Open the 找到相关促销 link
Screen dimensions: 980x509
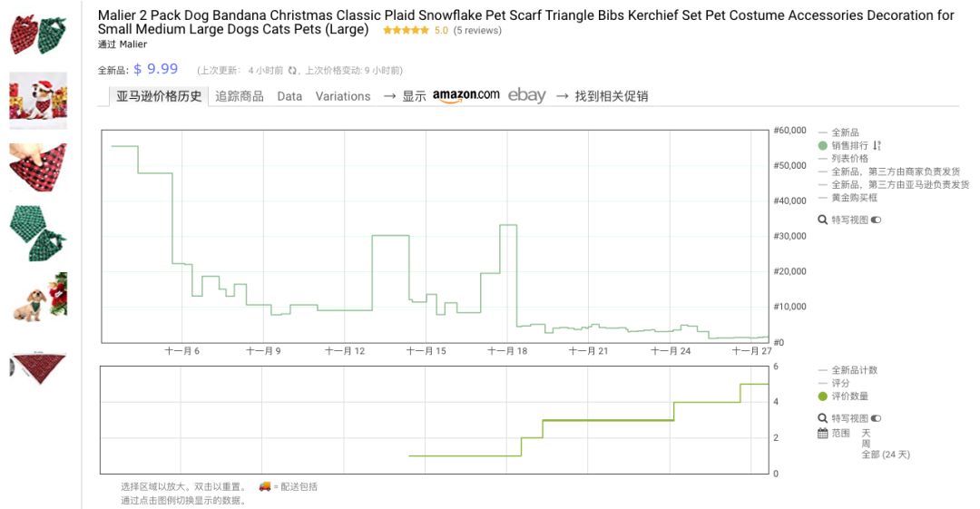click(611, 96)
